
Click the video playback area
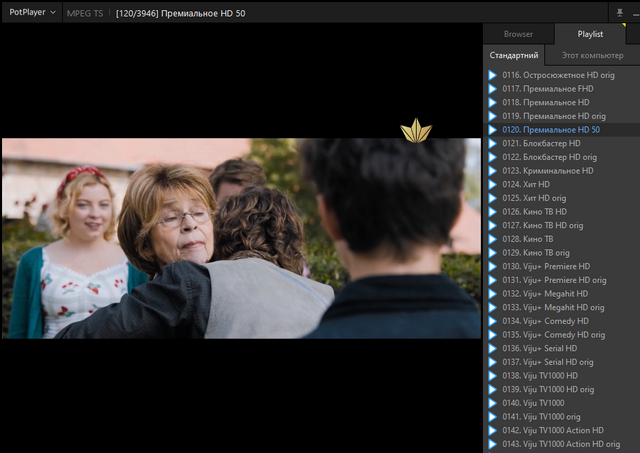241,238
